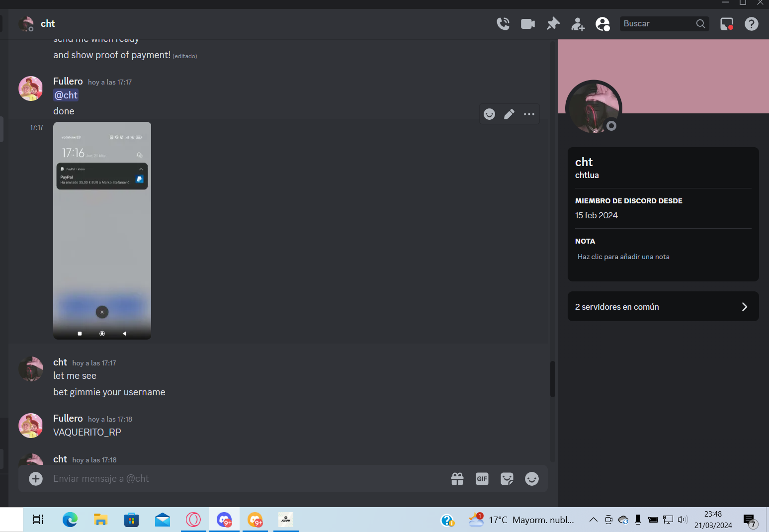Click cht's profile picture in panel
This screenshot has width=769, height=532.
[594, 108]
